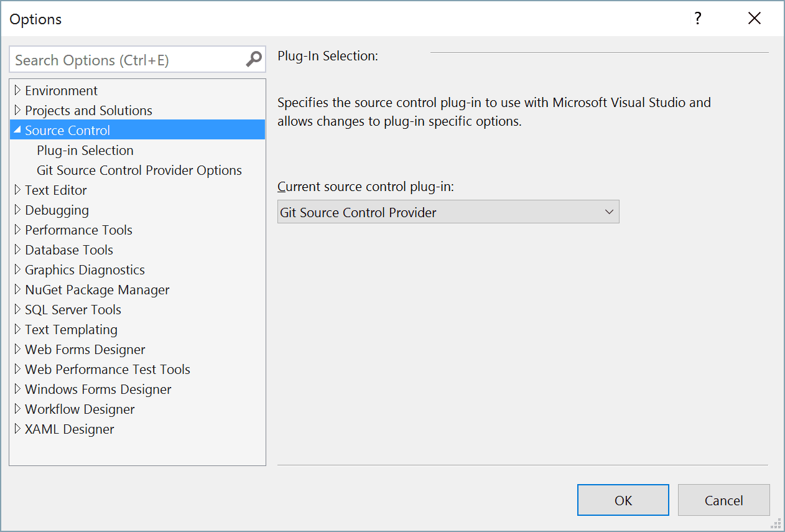Image resolution: width=785 pixels, height=532 pixels.
Task: Expand the XAML Designer arrow
Action: point(17,429)
